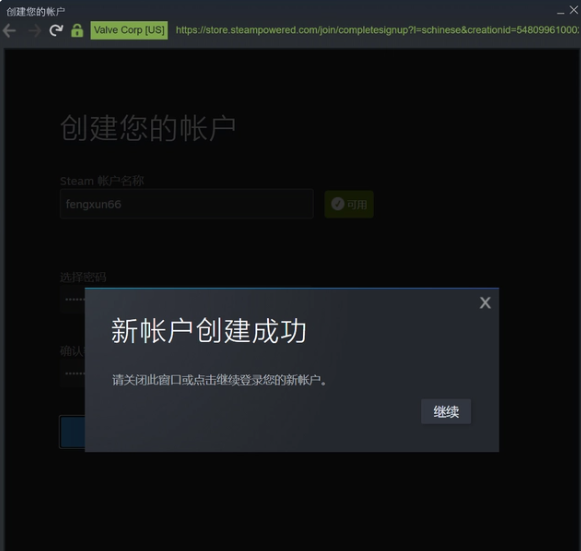Click the green padlock security icon
The height and width of the screenshot is (551, 581).
pos(77,30)
